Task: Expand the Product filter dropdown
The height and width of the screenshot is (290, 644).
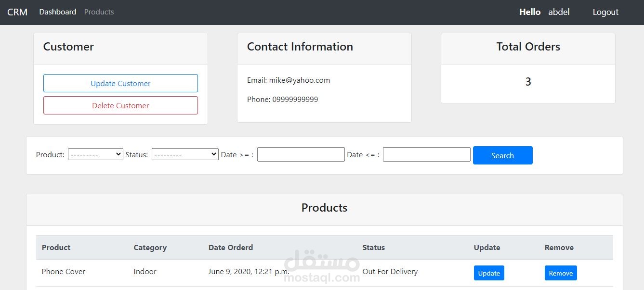Action: click(95, 154)
